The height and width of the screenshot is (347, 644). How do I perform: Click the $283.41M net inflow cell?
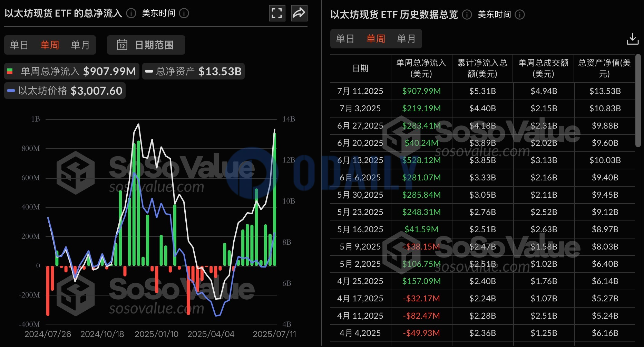(x=421, y=126)
